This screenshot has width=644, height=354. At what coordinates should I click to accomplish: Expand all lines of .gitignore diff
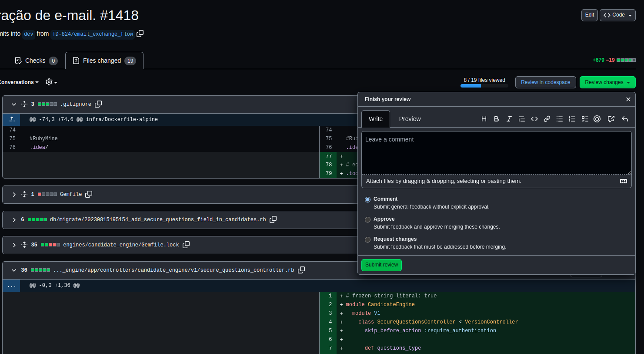[24, 104]
